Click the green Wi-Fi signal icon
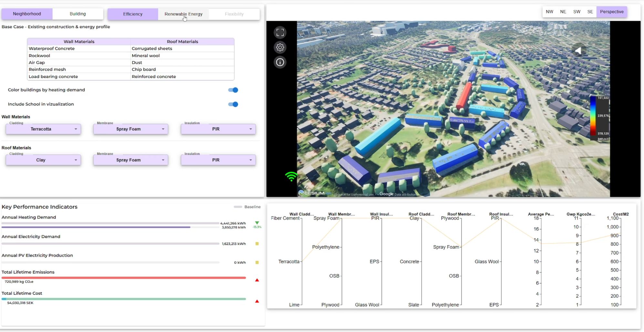Image resolution: width=644 pixels, height=332 pixels. point(291,176)
